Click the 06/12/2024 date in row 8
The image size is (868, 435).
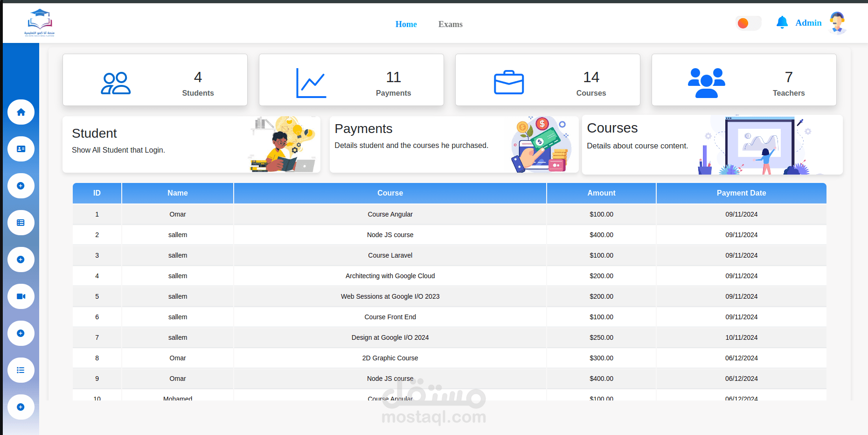[741, 358]
